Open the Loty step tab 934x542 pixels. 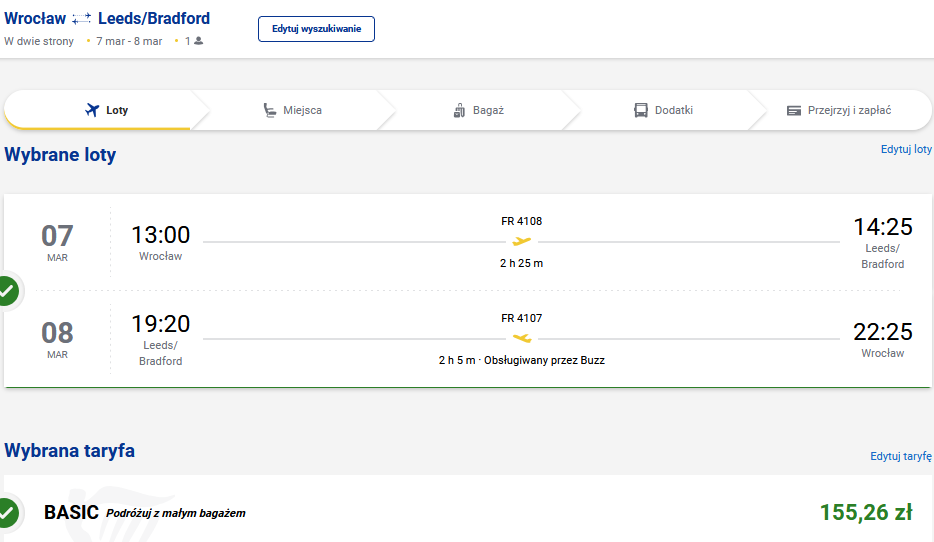(107, 110)
